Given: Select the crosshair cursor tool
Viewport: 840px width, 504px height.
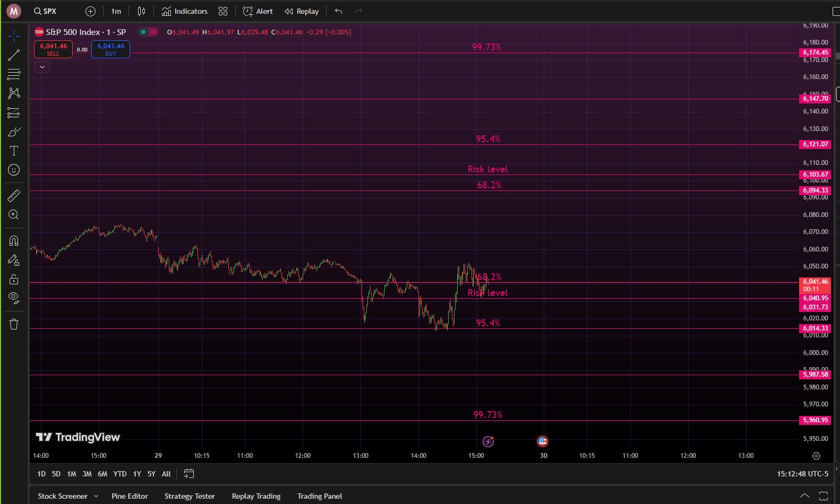Looking at the screenshot, I should [14, 36].
